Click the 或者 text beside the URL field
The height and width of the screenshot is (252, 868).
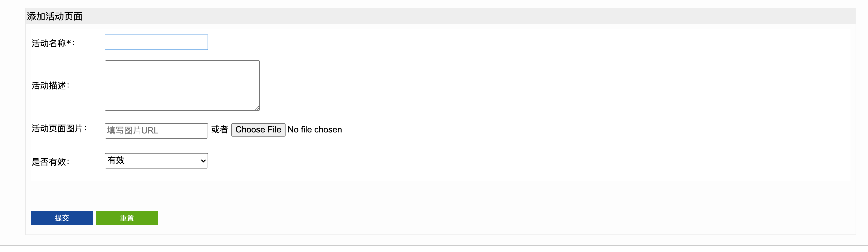[220, 130]
